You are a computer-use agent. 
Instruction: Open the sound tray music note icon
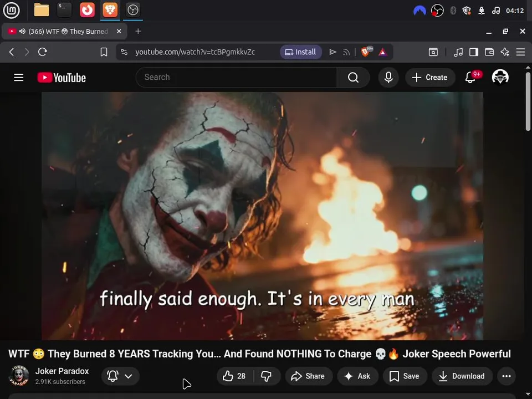point(495,11)
